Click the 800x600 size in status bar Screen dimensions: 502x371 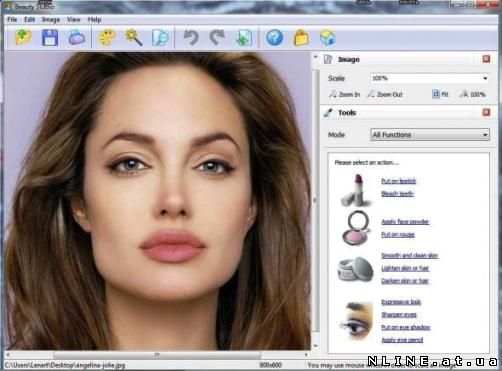click(x=270, y=365)
